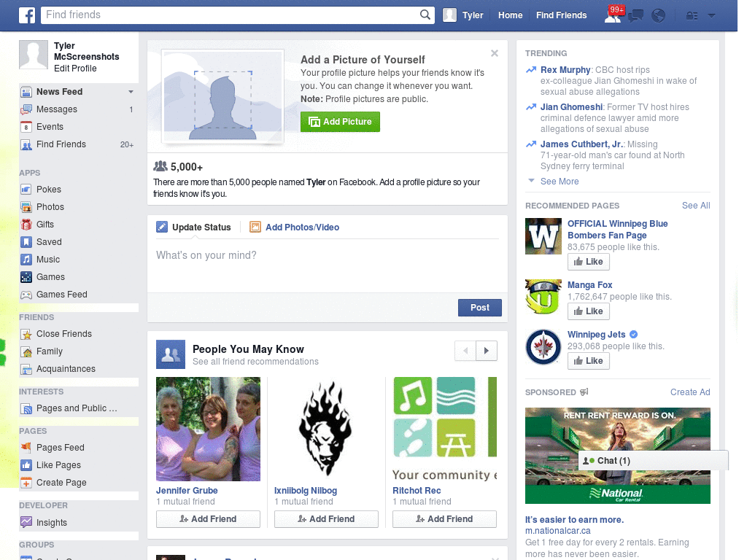The width and height of the screenshot is (747, 560).
Task: Click the Family house icon
Action: coord(26,352)
